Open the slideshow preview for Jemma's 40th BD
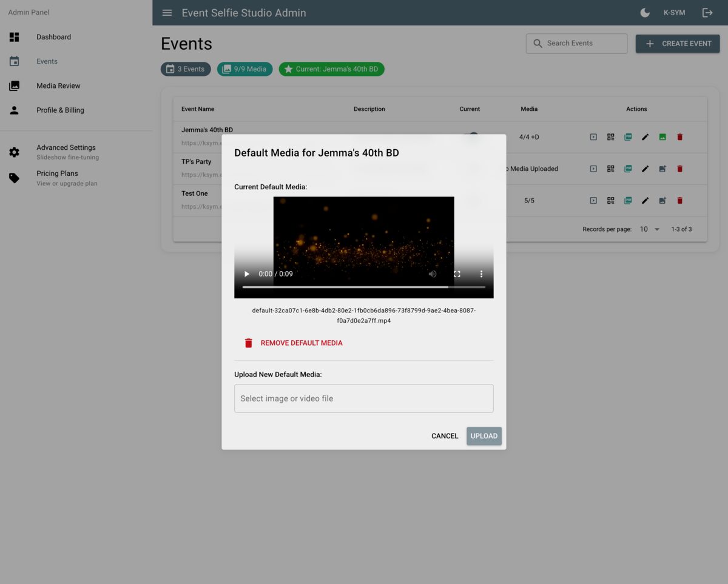This screenshot has height=584, width=728. pyautogui.click(x=593, y=136)
